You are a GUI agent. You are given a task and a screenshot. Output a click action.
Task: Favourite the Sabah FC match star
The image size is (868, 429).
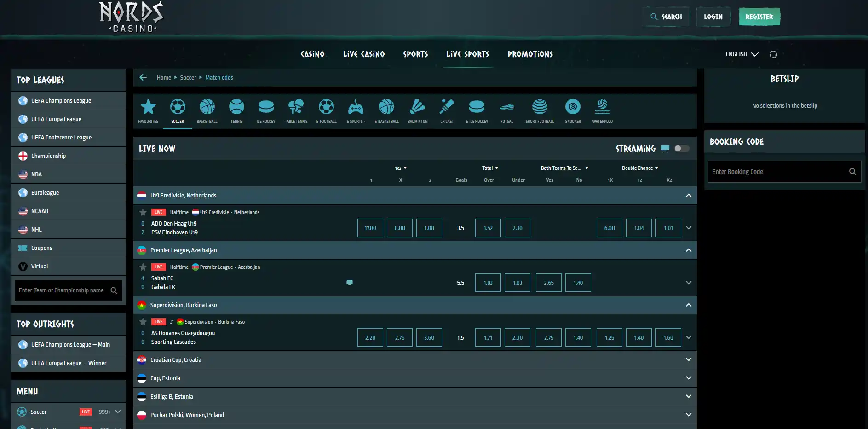click(143, 267)
